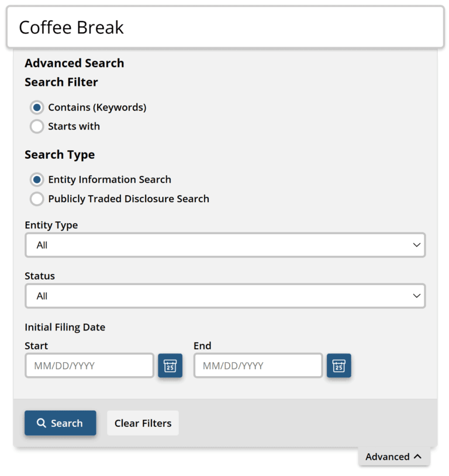Click the upward chevron on the Advanced button
449x476 pixels.
(417, 457)
